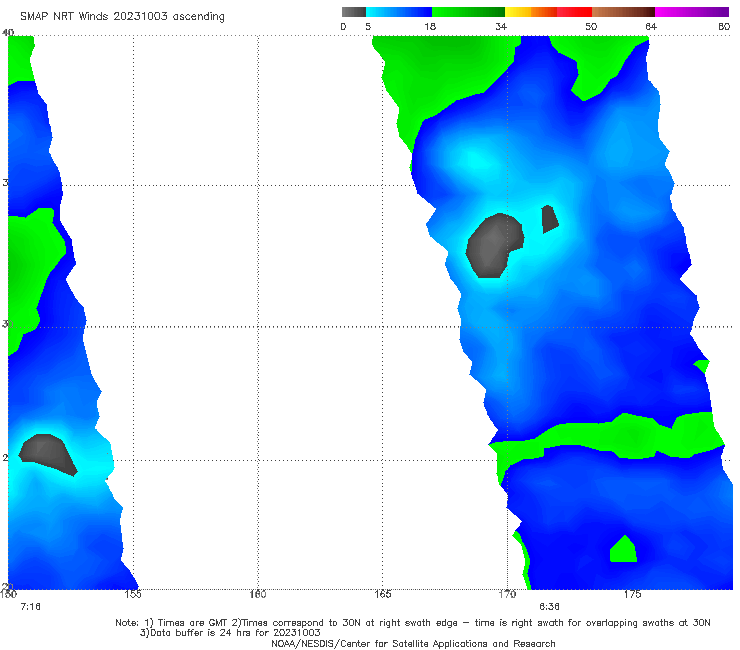Click the latitude label '40' at top left
740x650 pixels.
click(x=8, y=33)
